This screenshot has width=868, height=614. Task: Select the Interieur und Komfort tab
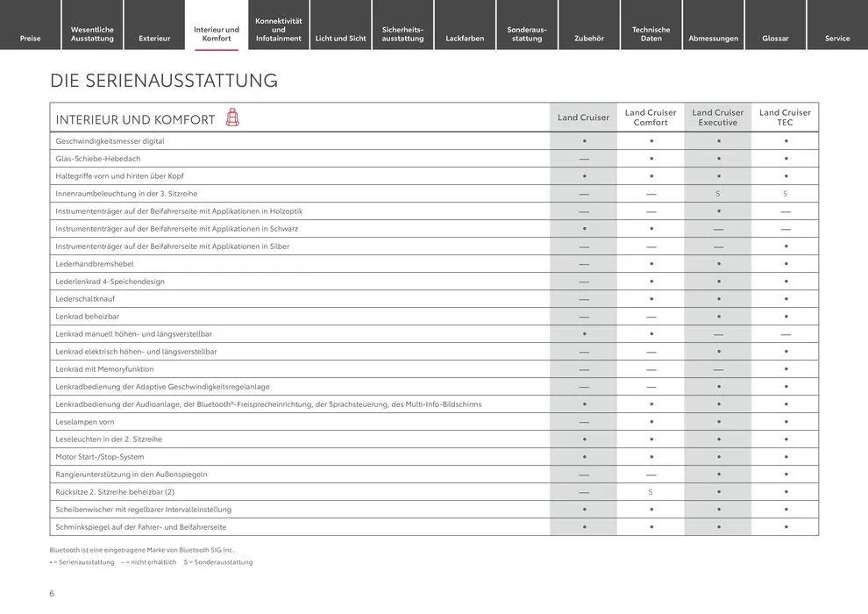pyautogui.click(x=217, y=33)
